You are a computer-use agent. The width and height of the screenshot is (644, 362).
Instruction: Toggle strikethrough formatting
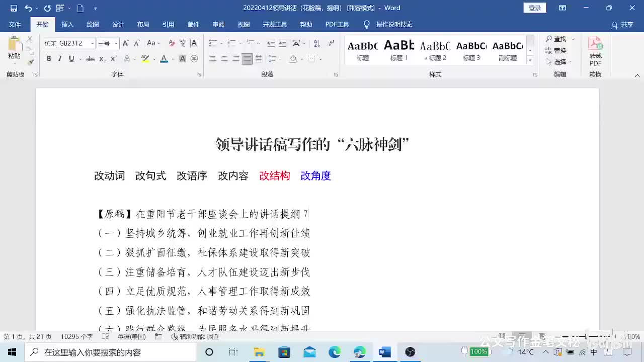click(x=91, y=59)
